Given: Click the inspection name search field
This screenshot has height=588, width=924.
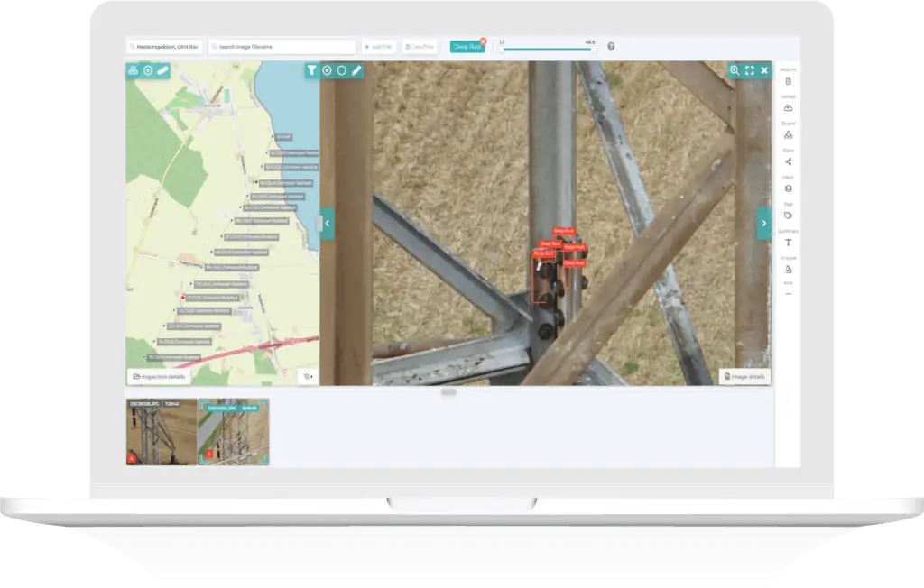Looking at the screenshot, I should tap(164, 47).
